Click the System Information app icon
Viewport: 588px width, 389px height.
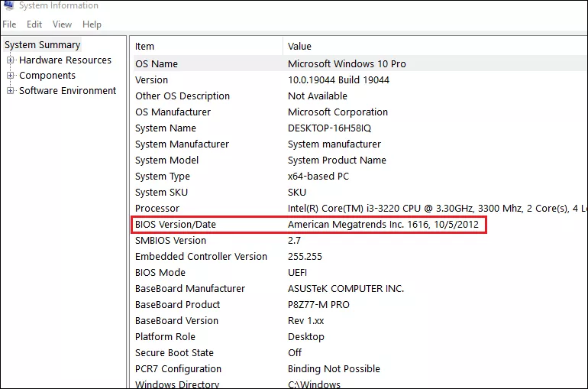pyautogui.click(x=8, y=5)
